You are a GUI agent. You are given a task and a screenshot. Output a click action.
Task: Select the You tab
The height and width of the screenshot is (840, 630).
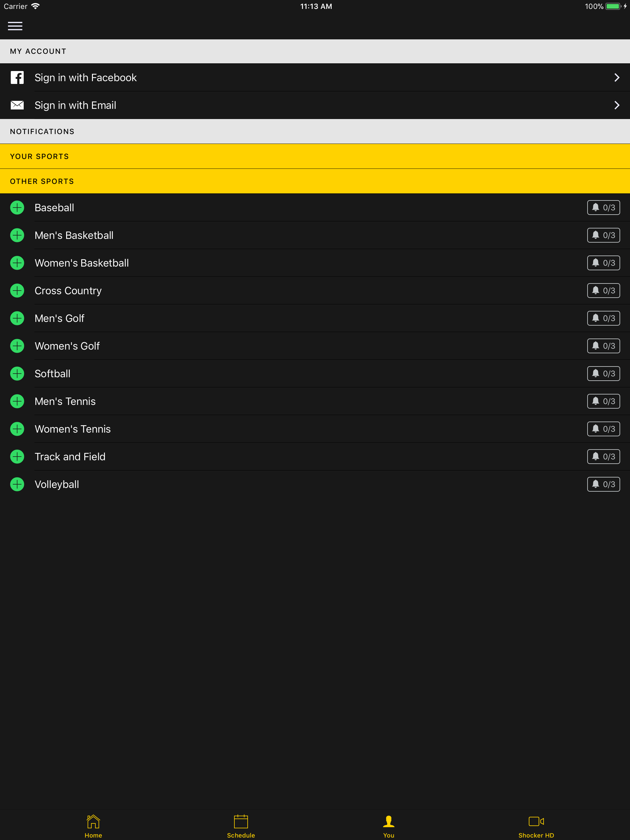(389, 826)
